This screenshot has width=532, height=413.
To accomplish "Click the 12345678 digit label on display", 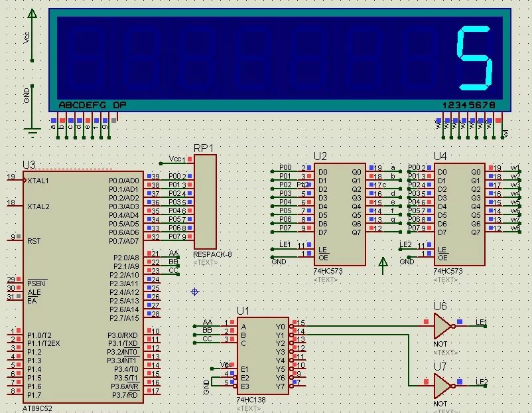I will tap(468, 106).
